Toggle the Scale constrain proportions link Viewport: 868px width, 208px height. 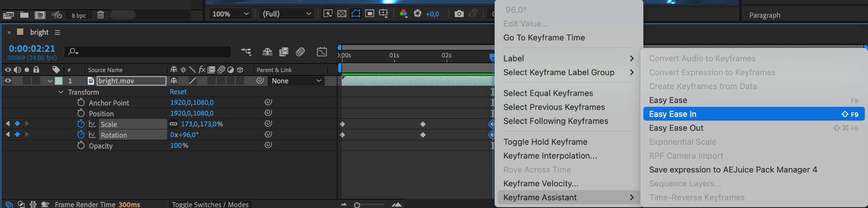click(x=173, y=124)
